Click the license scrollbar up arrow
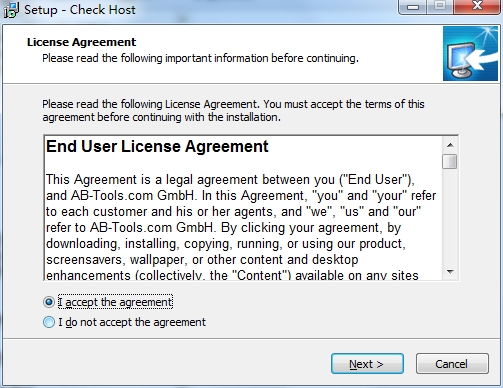The width and height of the screenshot is (503, 388). pos(450,145)
